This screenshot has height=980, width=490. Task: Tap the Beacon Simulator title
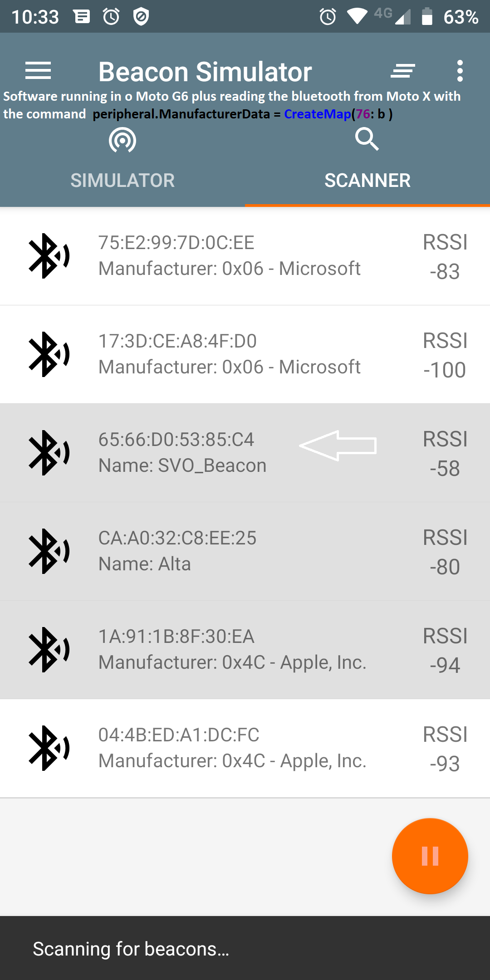[x=205, y=72]
